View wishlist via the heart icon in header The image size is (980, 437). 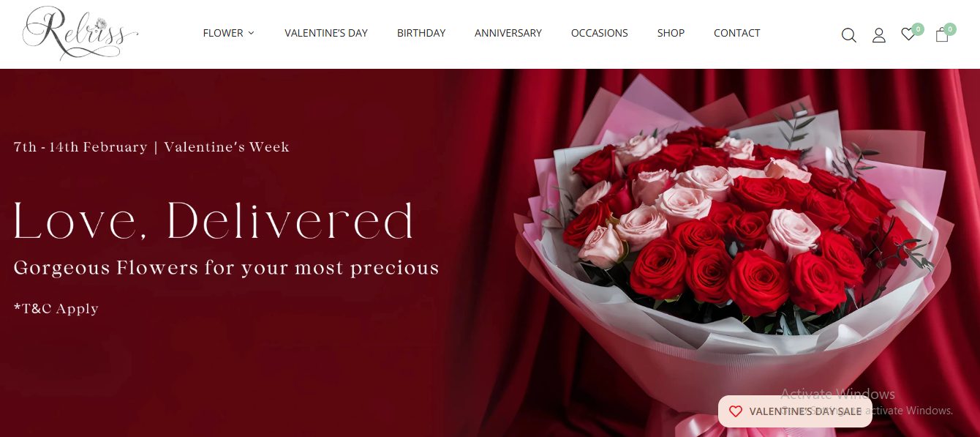click(x=908, y=34)
